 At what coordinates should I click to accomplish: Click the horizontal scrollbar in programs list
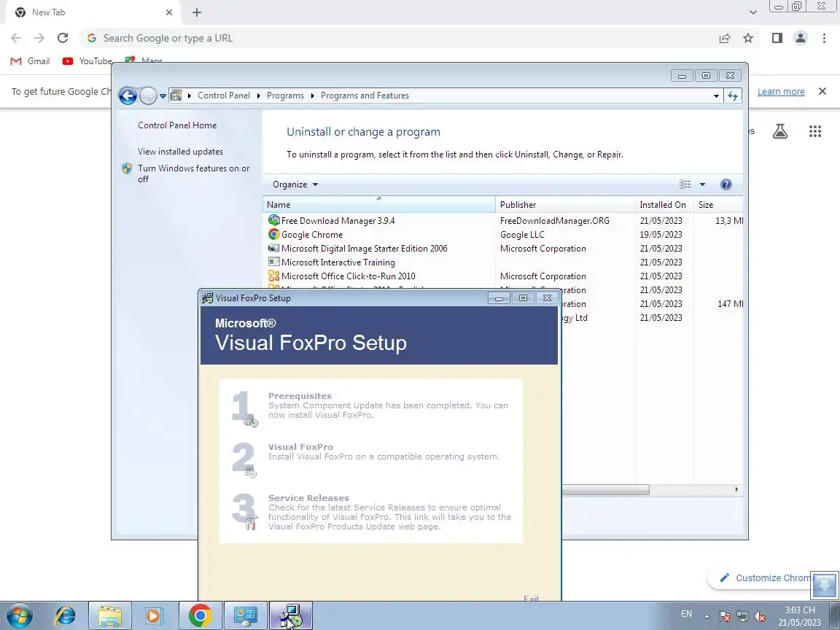605,490
